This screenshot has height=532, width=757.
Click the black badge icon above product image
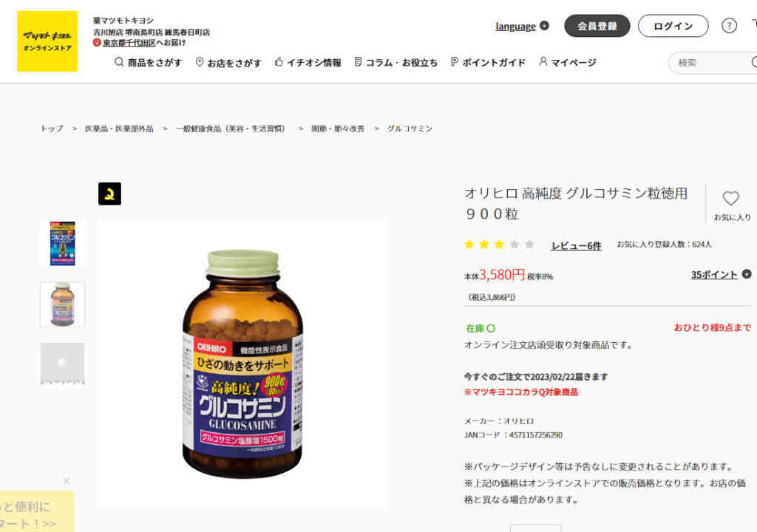click(109, 194)
